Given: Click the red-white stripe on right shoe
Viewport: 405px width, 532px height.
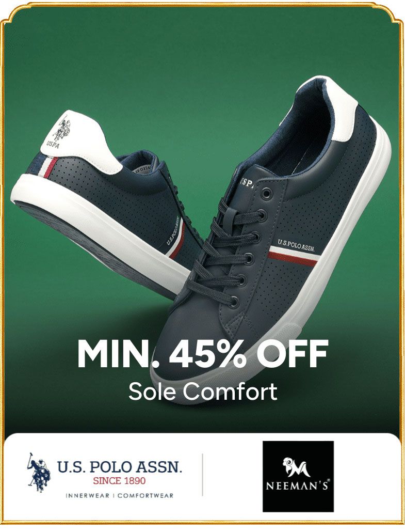Looking at the screenshot, I should (293, 258).
